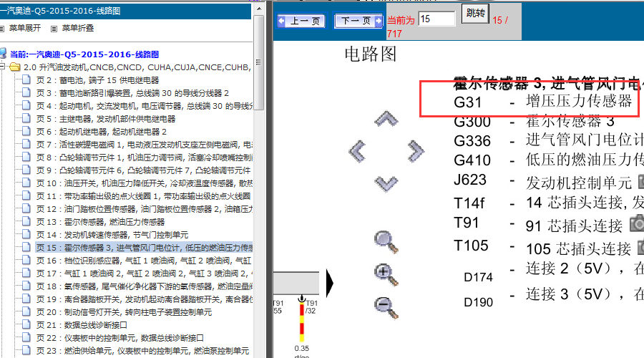Screen dimensions: 644x358
Task: Click D174 连接 2（5V） legend entry
Action: (554, 271)
